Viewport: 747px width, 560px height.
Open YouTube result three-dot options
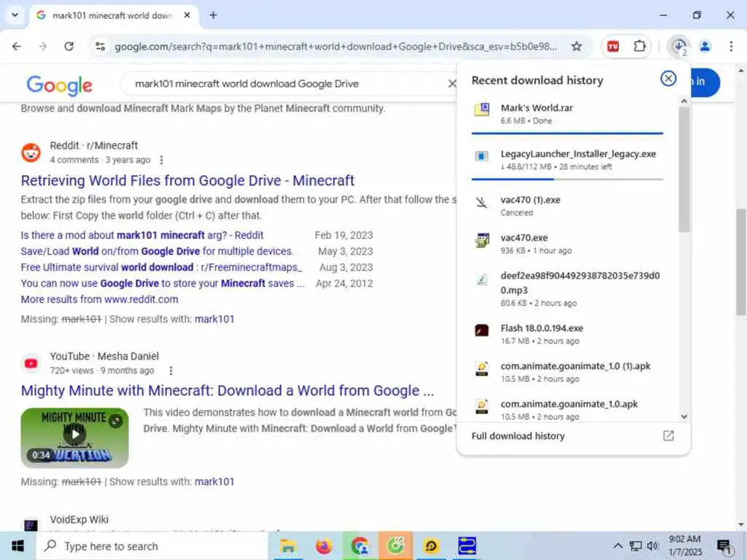click(171, 370)
